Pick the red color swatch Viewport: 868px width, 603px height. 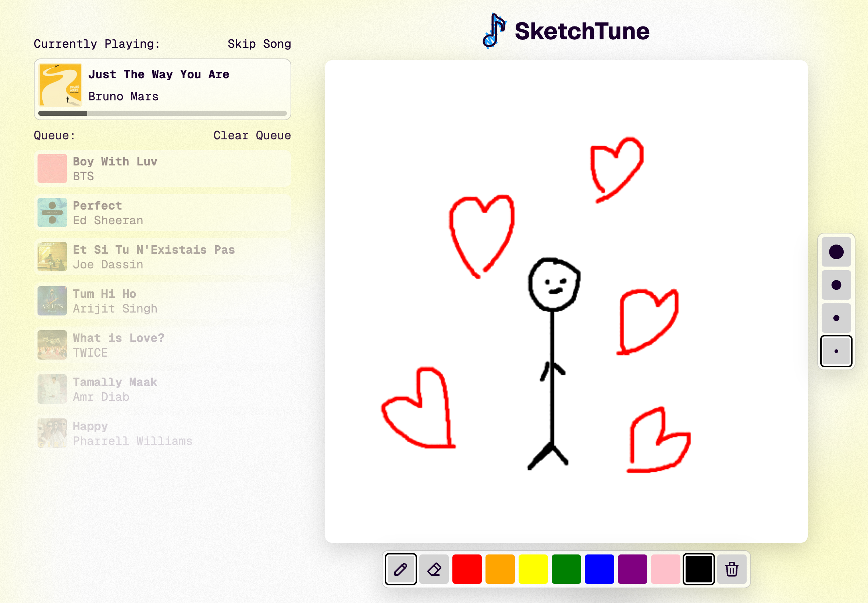(467, 569)
